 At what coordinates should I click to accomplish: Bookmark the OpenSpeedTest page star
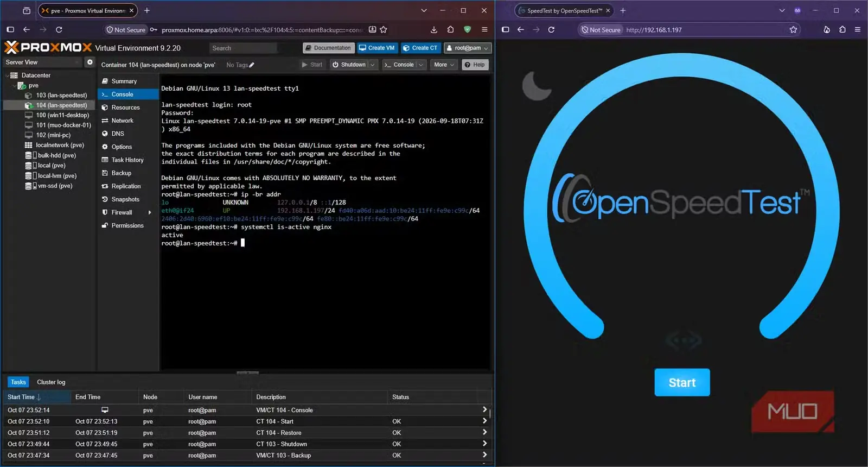point(793,29)
